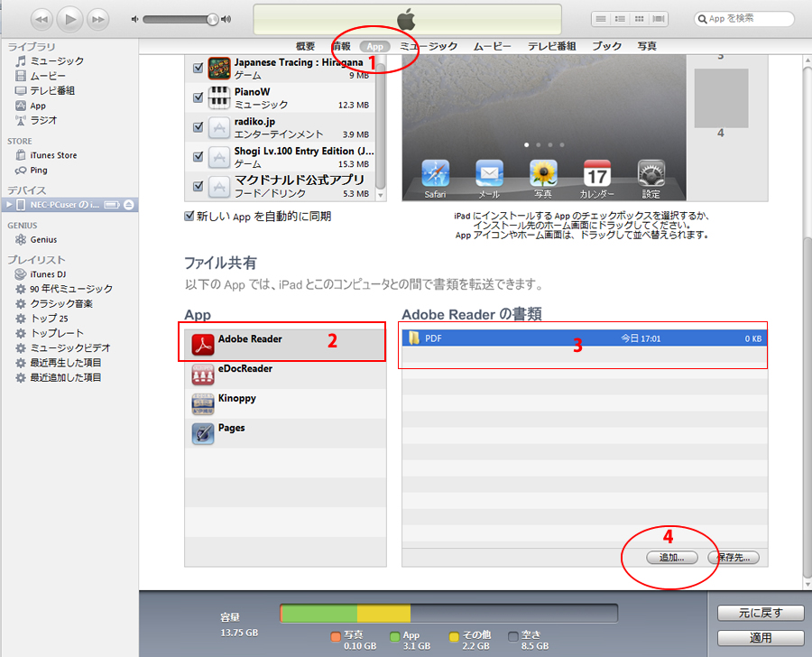Select the 最近追加した項目 playlist
This screenshot has width=812, height=657.
[58, 377]
